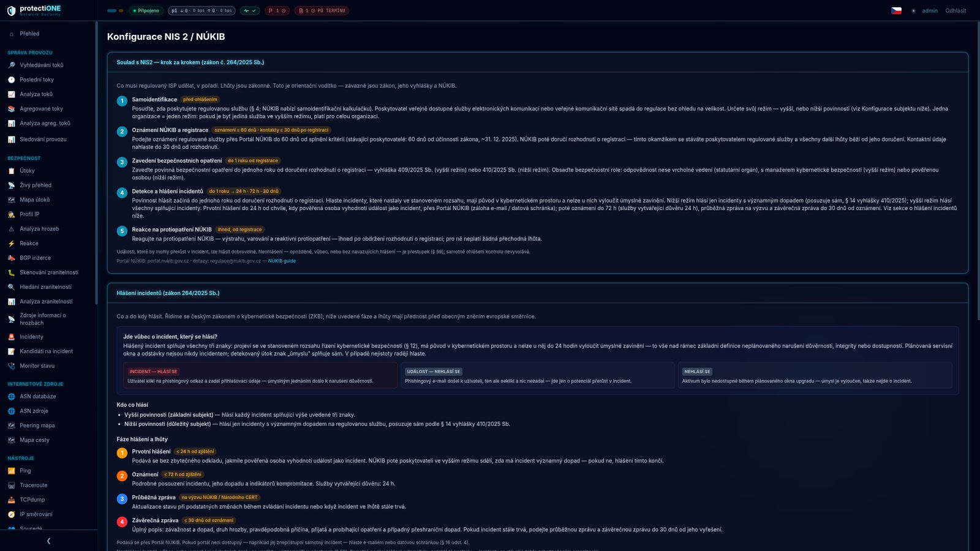Click the clock icon for Poslední toky
Screen dimensions: 980x551
11,80
